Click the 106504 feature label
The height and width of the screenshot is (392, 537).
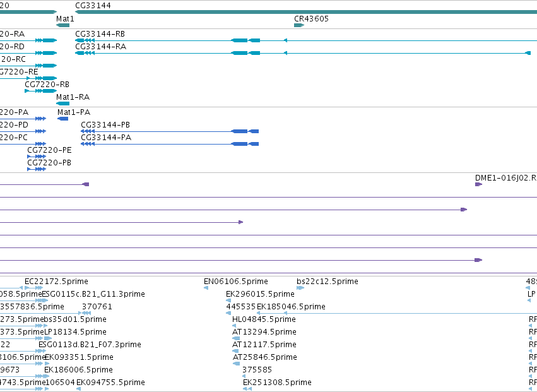click(61, 383)
